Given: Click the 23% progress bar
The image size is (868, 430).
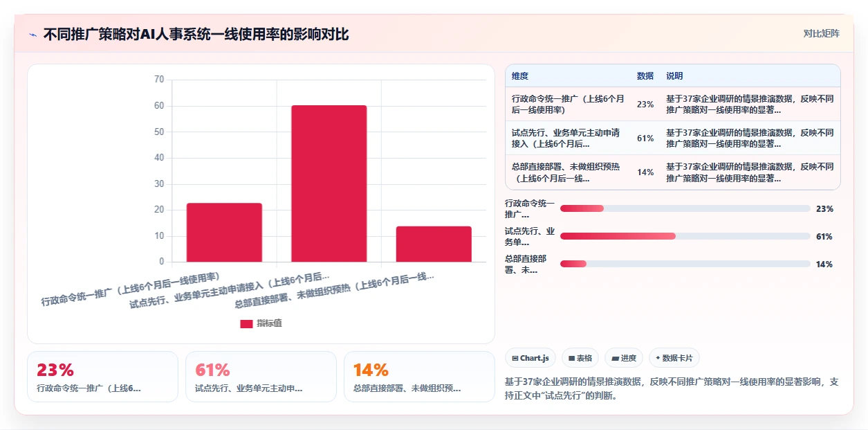Looking at the screenshot, I should point(685,208).
